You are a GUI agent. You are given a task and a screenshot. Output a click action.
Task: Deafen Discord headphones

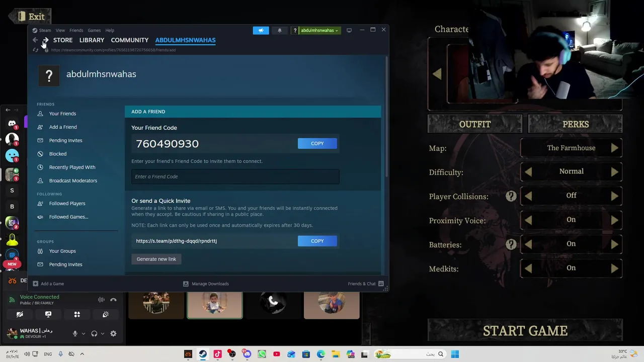(94, 333)
